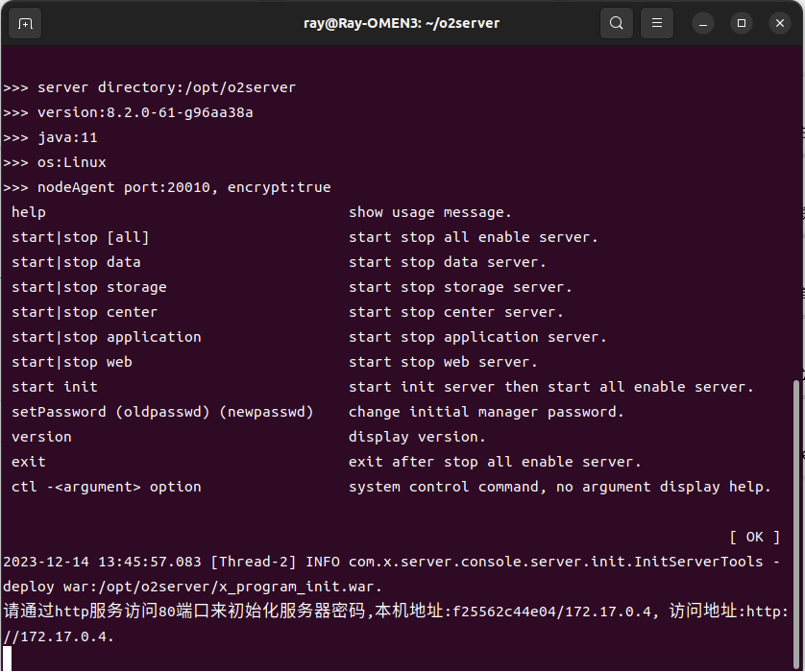This screenshot has height=672, width=805.
Task: Click the 'help' command in the usage list
Action: (29, 212)
